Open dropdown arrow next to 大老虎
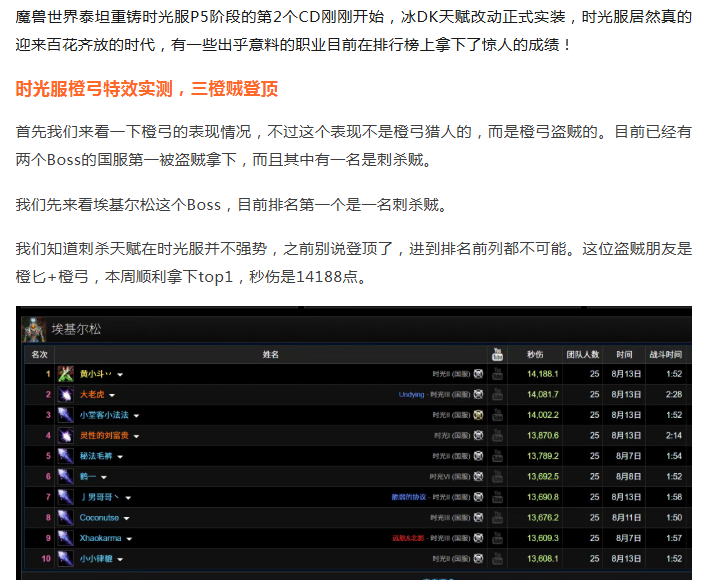Viewport: 710px width, 584px height. click(112, 395)
